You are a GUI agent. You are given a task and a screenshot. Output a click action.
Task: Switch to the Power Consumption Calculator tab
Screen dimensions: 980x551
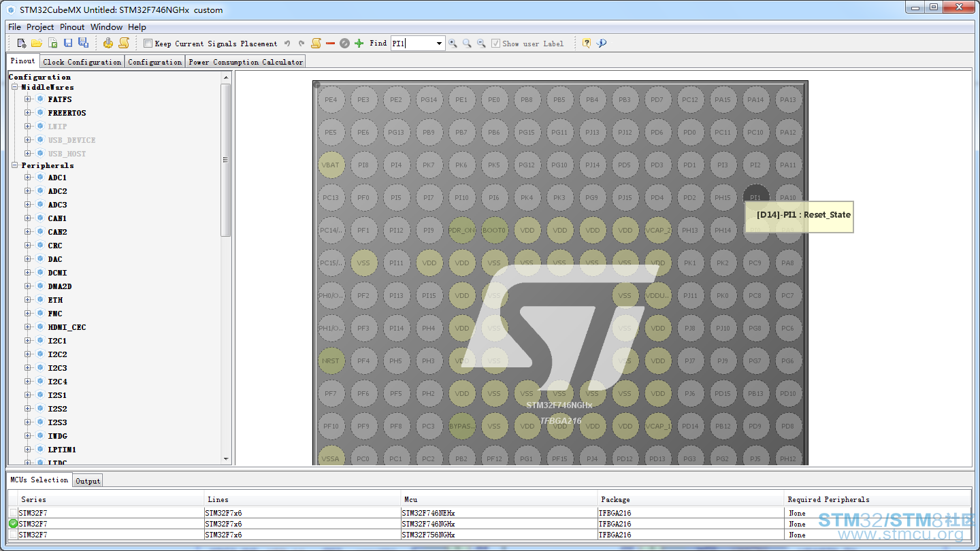(x=246, y=62)
